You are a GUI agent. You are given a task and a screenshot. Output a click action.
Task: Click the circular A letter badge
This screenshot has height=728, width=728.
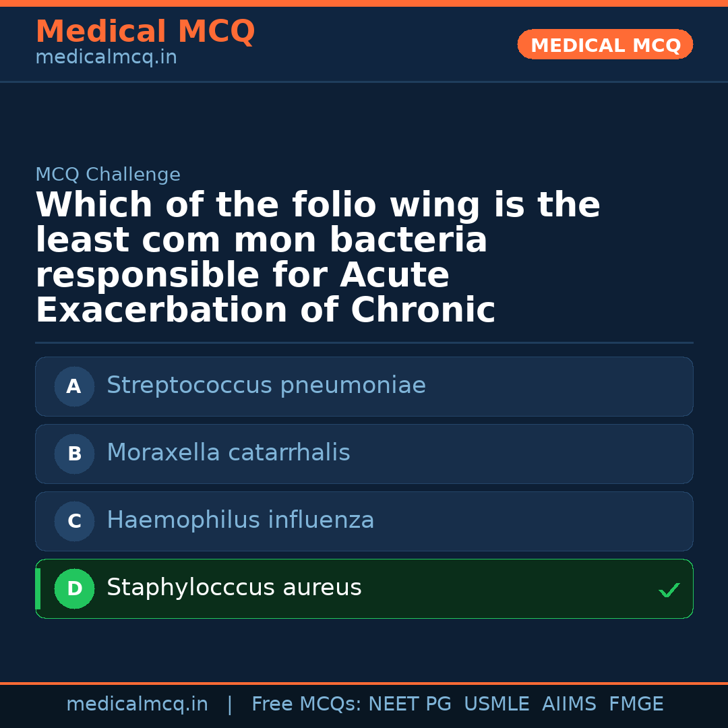click(x=74, y=386)
